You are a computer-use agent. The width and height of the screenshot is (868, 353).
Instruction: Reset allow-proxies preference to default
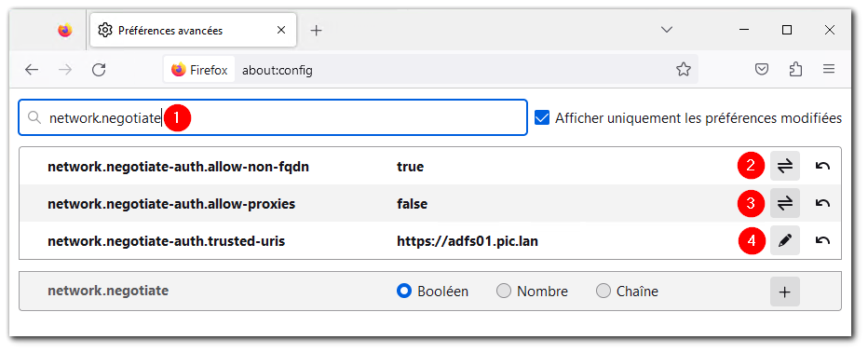point(822,203)
